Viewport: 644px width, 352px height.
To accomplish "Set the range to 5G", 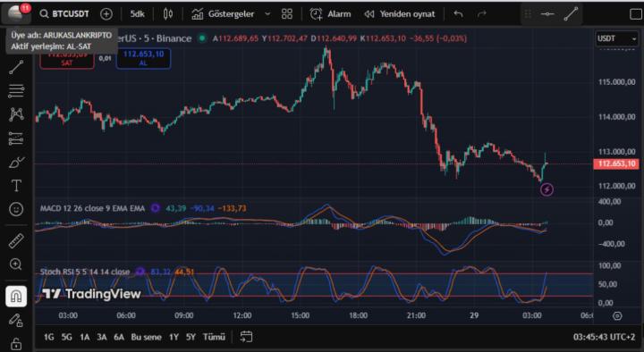I will pos(66,337).
